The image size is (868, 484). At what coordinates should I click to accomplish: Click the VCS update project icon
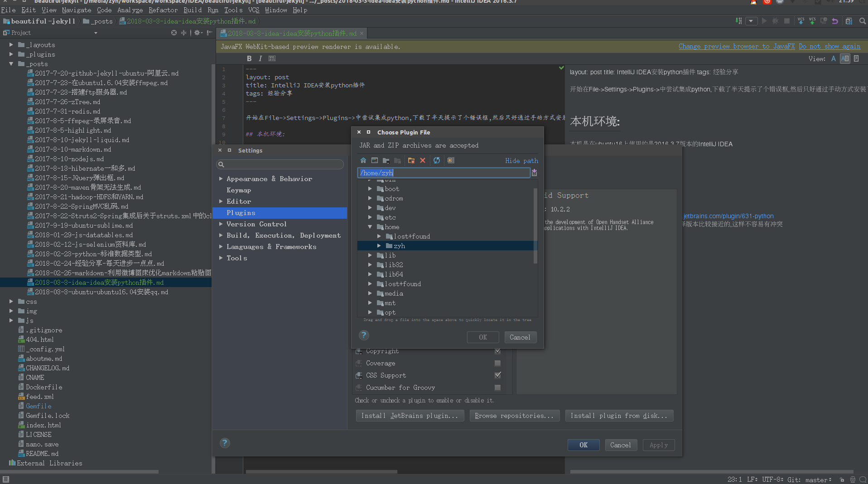[801, 21]
